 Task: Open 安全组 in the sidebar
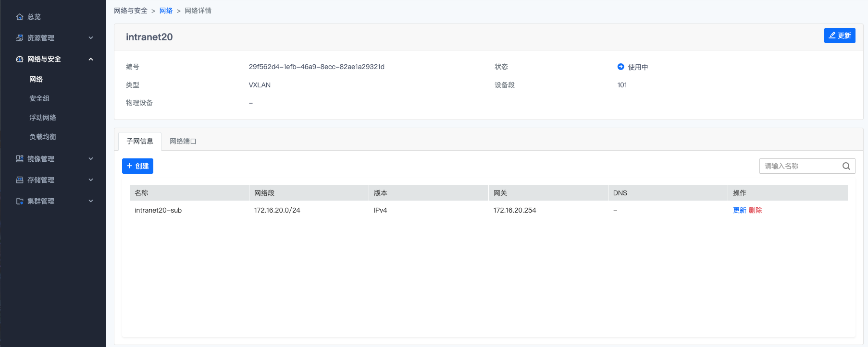(x=39, y=98)
